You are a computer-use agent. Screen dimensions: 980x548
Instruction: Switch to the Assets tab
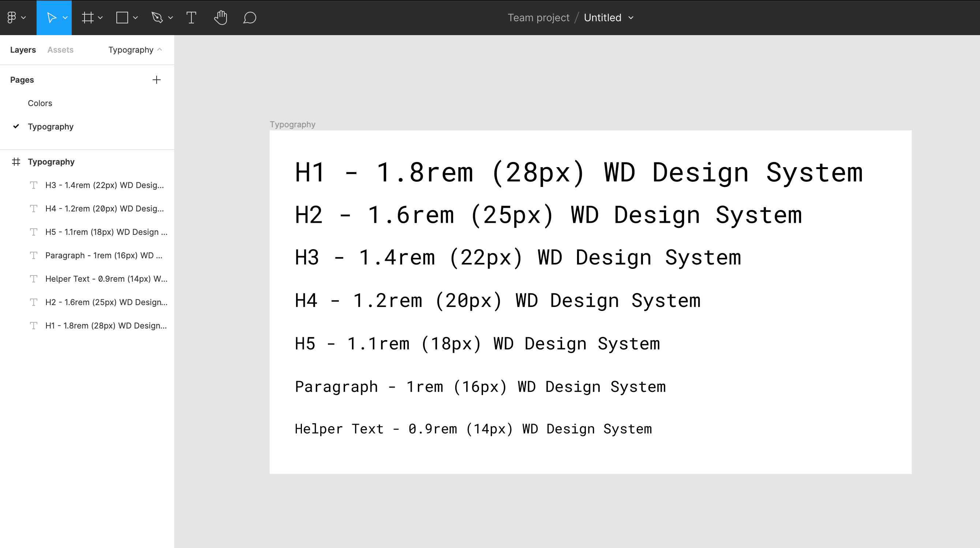pos(60,50)
